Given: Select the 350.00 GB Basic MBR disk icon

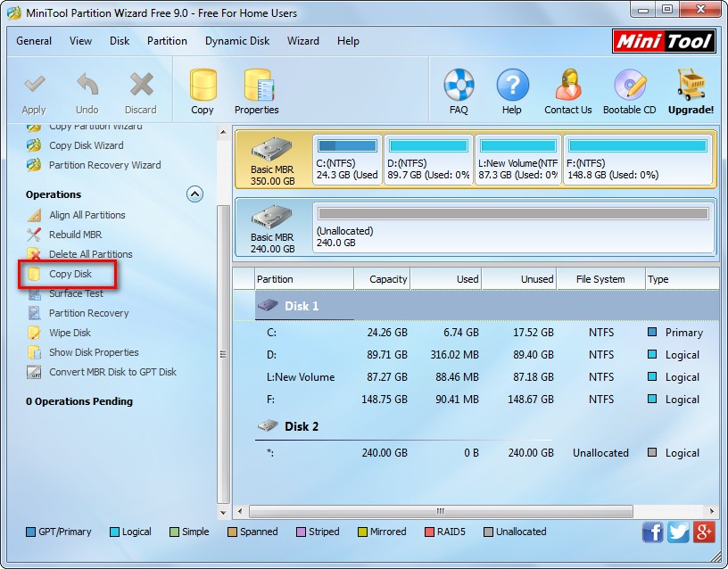Looking at the screenshot, I should [x=272, y=149].
